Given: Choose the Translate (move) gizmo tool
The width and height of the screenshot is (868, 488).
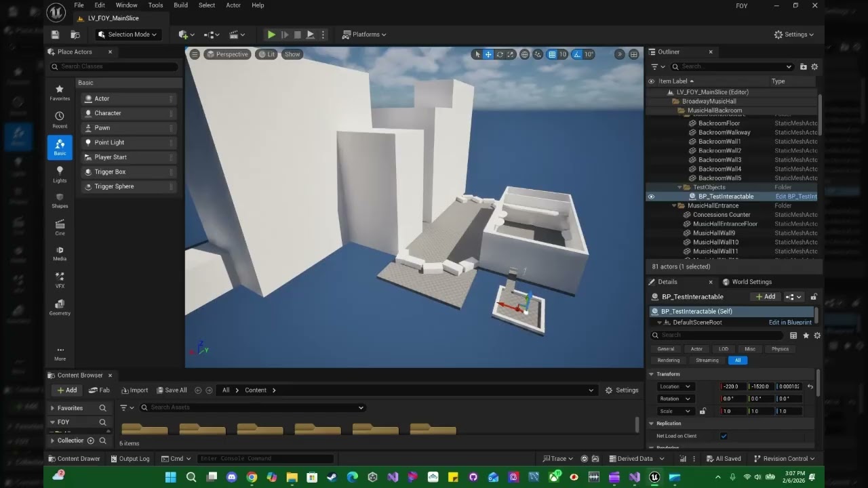Looking at the screenshot, I should click(x=488, y=54).
